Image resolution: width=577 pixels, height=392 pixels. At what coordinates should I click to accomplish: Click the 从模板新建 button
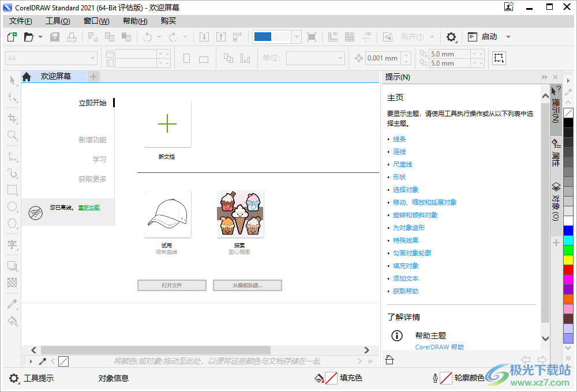point(248,285)
